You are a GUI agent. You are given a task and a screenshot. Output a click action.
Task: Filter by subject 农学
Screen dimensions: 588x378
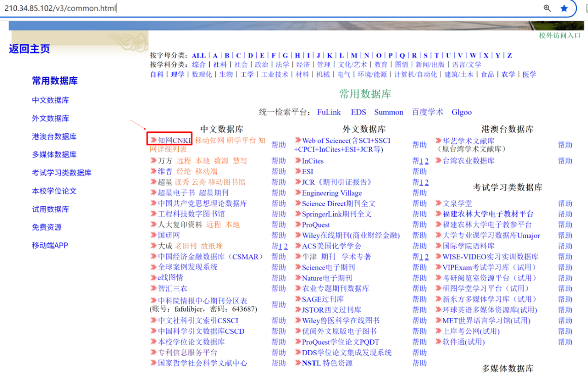click(x=508, y=74)
